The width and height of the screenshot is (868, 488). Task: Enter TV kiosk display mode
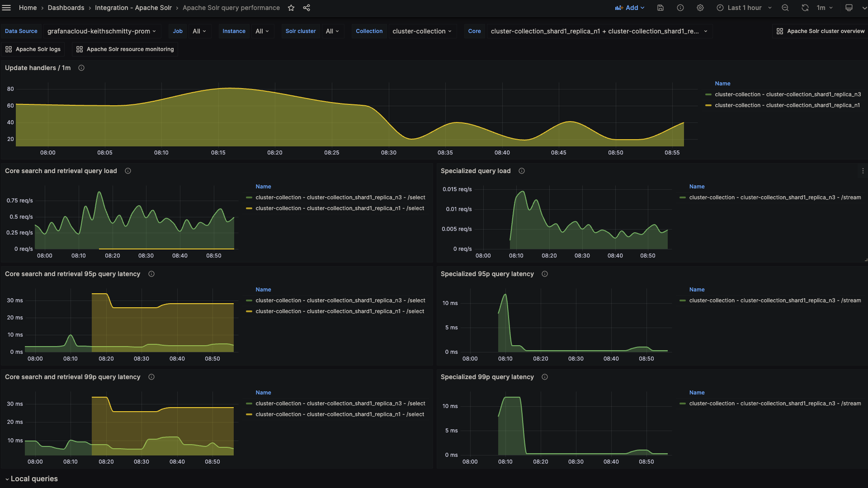[x=849, y=8]
